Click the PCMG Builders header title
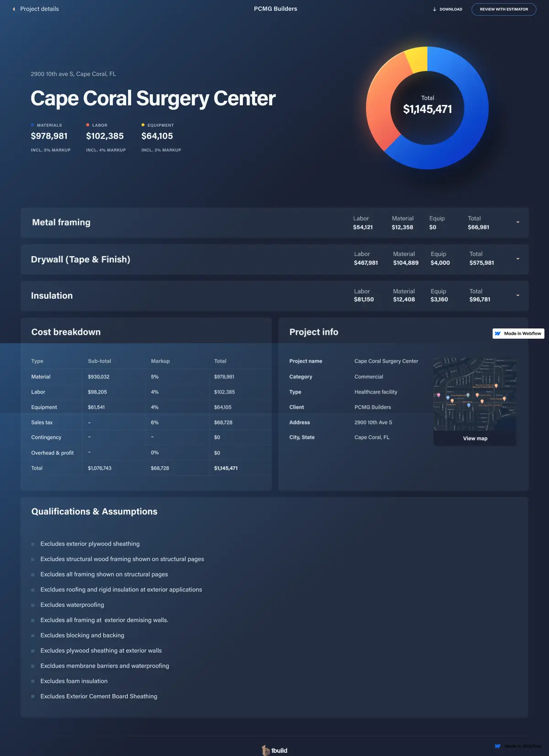This screenshot has width=549, height=756. (275, 9)
